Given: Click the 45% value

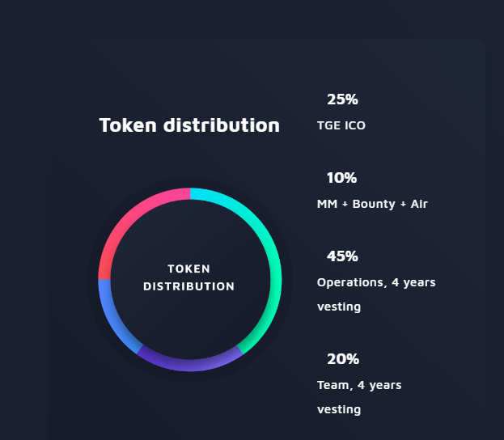Looking at the screenshot, I should tap(342, 256).
